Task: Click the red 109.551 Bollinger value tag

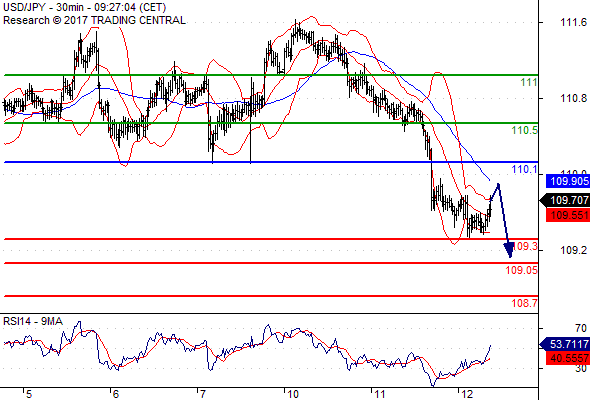Action: pyautogui.click(x=568, y=216)
